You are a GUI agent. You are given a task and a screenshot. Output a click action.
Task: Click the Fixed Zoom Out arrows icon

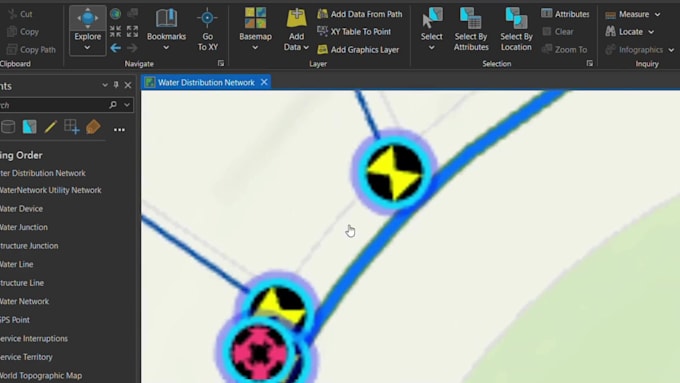pyautogui.click(x=132, y=31)
